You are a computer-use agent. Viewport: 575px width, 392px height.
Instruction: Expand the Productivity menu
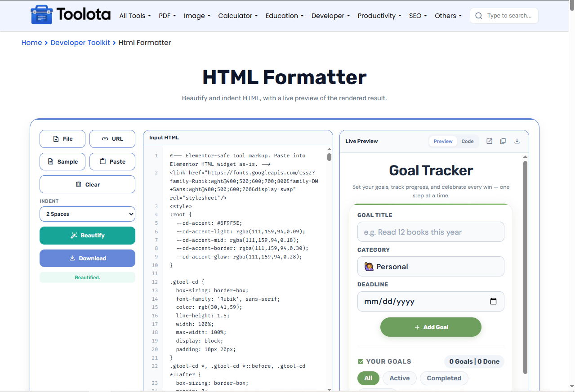pyautogui.click(x=379, y=16)
